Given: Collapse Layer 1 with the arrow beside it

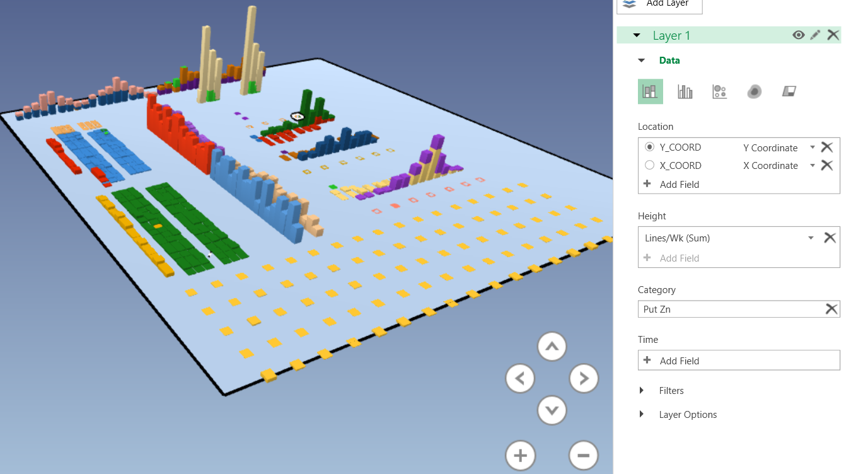Looking at the screenshot, I should 637,36.
